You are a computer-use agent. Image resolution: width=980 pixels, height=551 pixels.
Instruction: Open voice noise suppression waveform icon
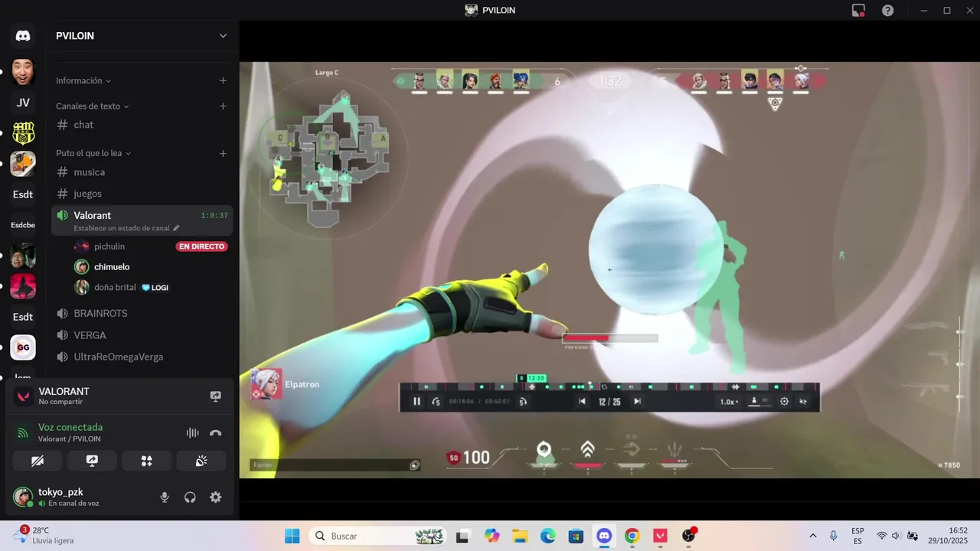(192, 432)
